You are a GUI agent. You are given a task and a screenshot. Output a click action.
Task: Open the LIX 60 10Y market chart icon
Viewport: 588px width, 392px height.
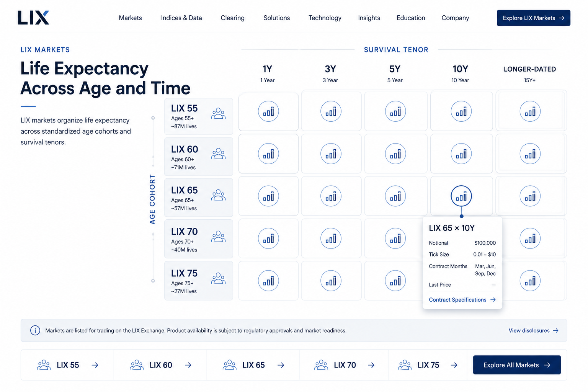pyautogui.click(x=461, y=154)
